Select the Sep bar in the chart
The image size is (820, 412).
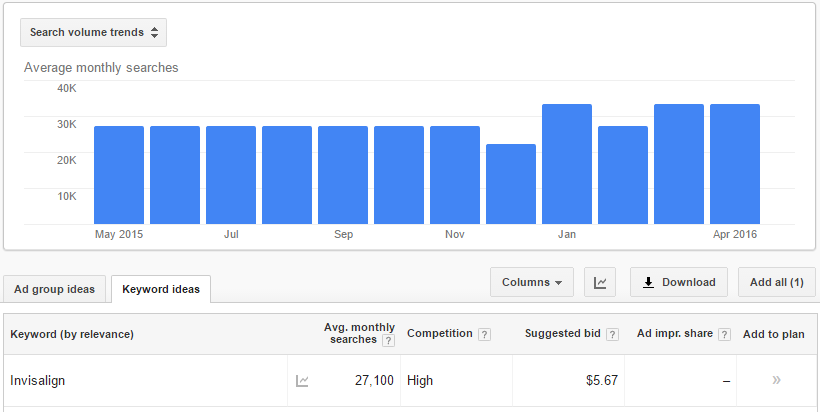pos(343,175)
